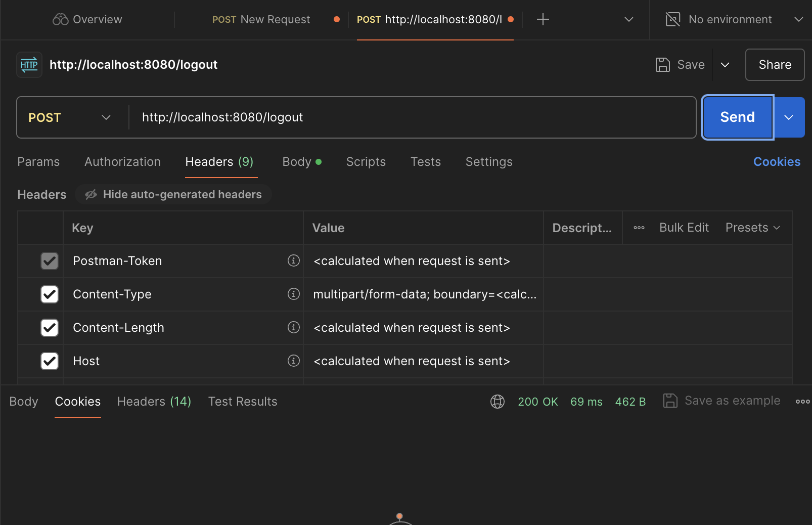Open the POST method dropdown
The height and width of the screenshot is (525, 812).
pos(69,117)
